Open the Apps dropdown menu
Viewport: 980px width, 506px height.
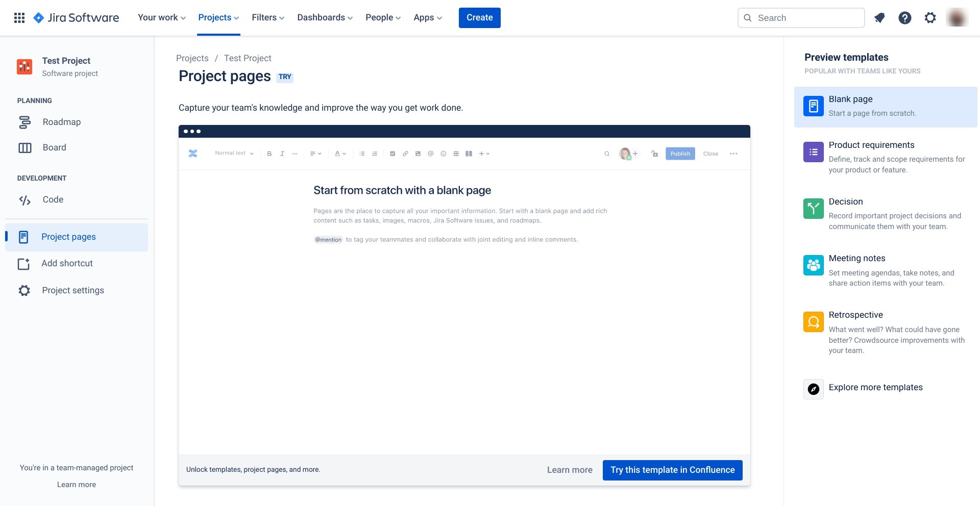[428, 18]
